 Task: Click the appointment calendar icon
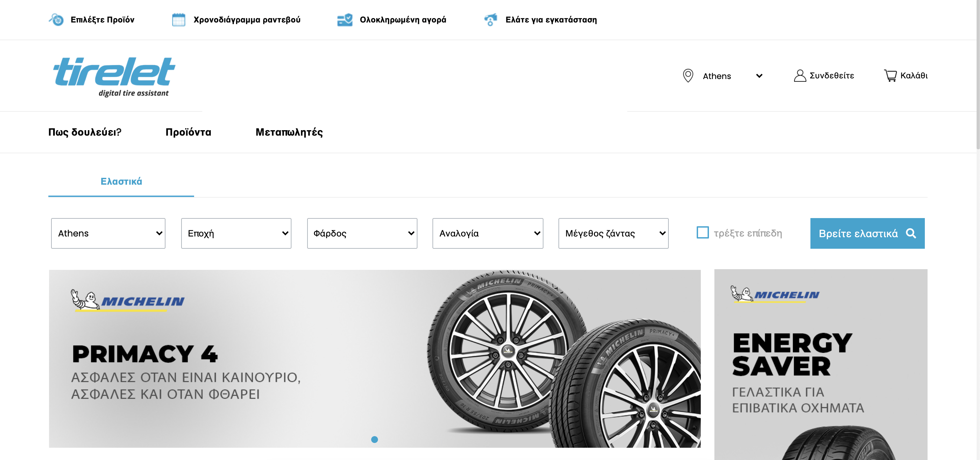[x=178, y=19]
